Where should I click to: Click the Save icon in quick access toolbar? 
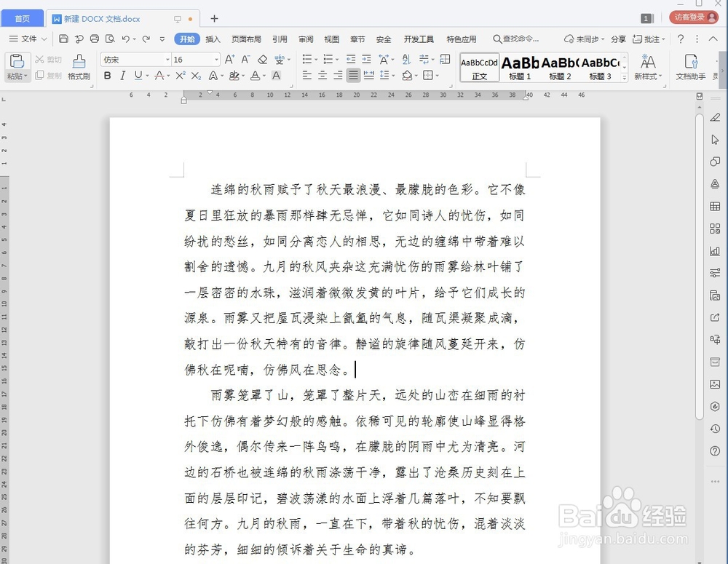(x=65, y=39)
